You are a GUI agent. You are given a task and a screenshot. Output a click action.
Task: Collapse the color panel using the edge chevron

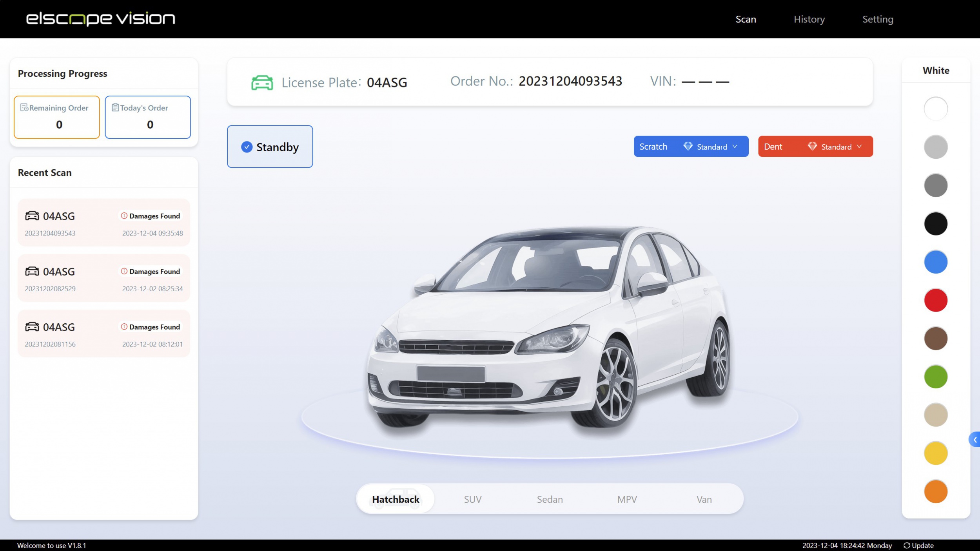tap(975, 439)
